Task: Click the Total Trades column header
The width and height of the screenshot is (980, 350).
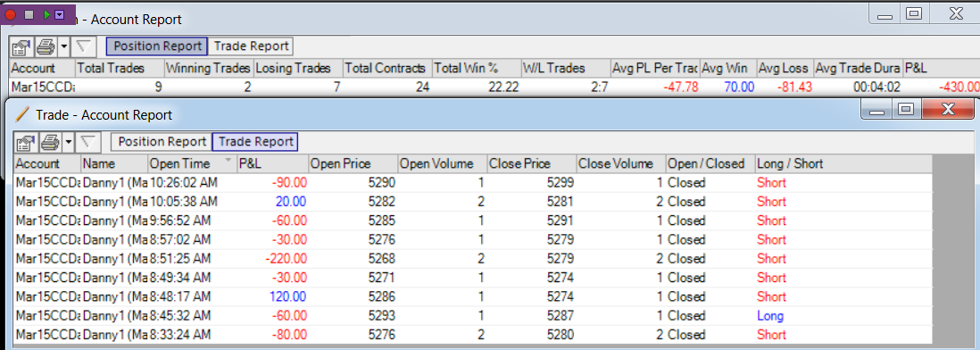Action: point(119,68)
